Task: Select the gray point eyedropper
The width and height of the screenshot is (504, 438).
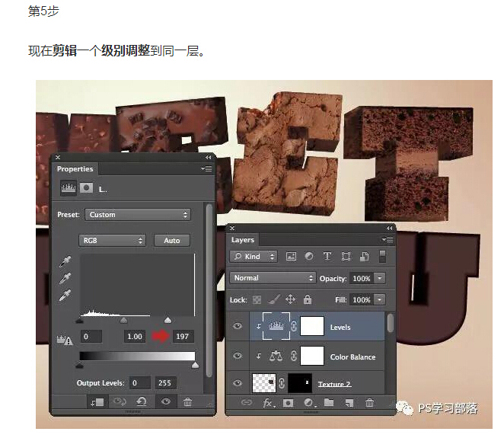Action: click(x=65, y=279)
